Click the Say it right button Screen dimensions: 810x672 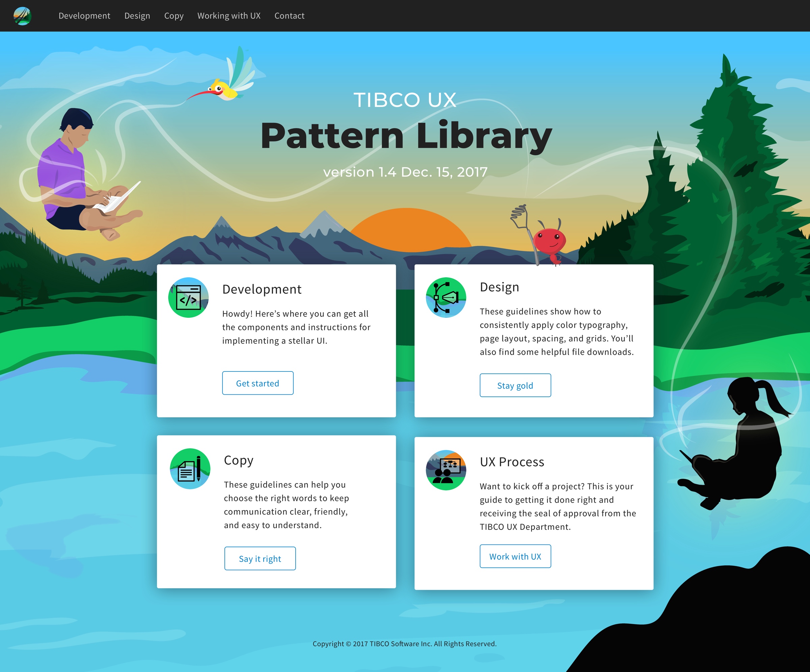click(x=260, y=558)
